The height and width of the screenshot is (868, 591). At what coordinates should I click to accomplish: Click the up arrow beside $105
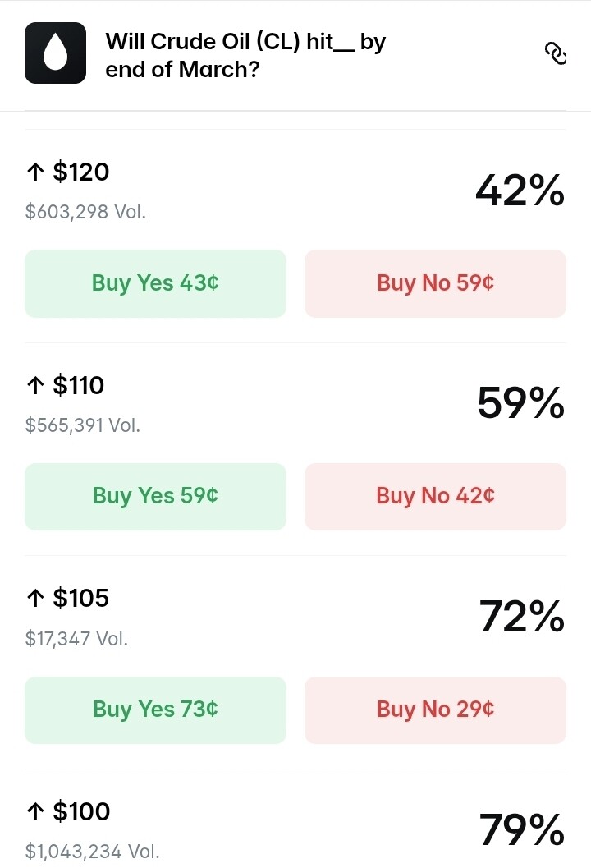tap(35, 599)
